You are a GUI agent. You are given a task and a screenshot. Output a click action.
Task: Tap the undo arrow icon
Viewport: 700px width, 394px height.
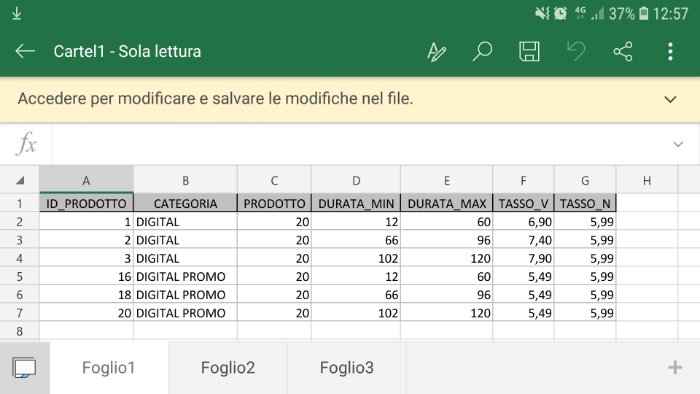[x=576, y=51]
